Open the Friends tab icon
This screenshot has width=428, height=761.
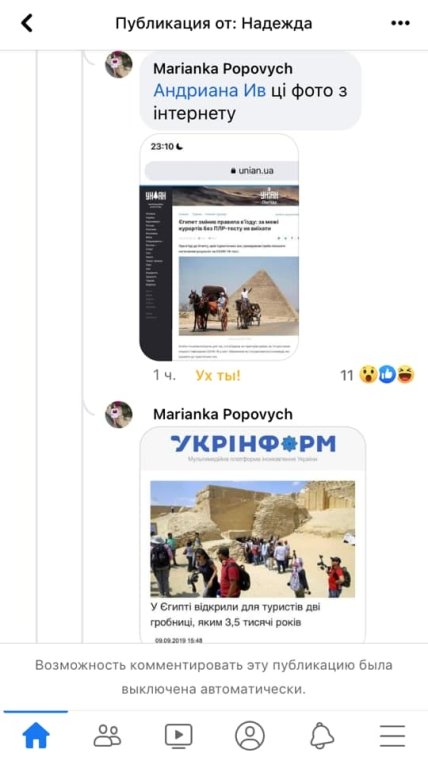click(x=107, y=736)
